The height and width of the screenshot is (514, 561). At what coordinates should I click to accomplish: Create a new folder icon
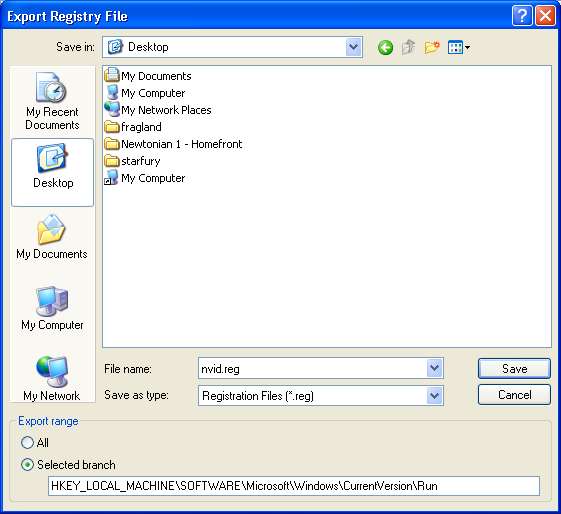(x=432, y=47)
